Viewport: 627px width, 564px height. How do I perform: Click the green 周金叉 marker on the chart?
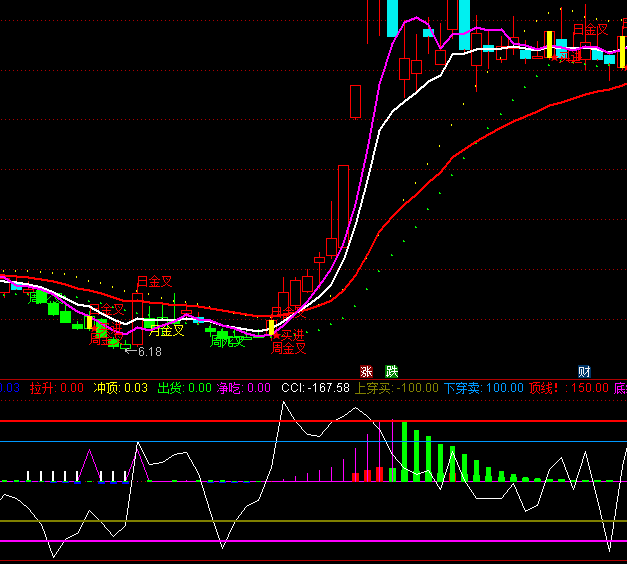tap(228, 341)
